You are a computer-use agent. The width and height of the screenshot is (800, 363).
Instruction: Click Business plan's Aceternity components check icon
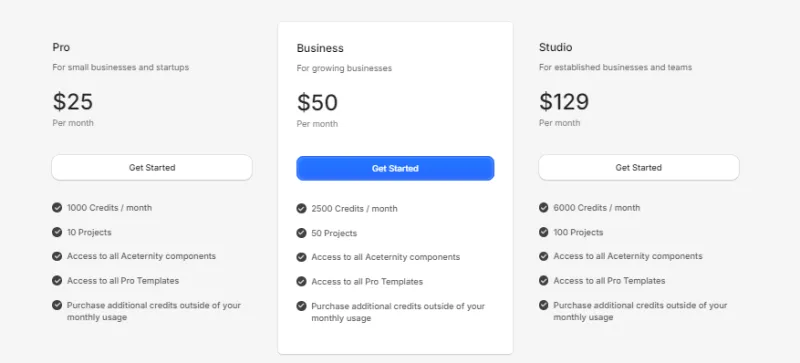tap(302, 257)
